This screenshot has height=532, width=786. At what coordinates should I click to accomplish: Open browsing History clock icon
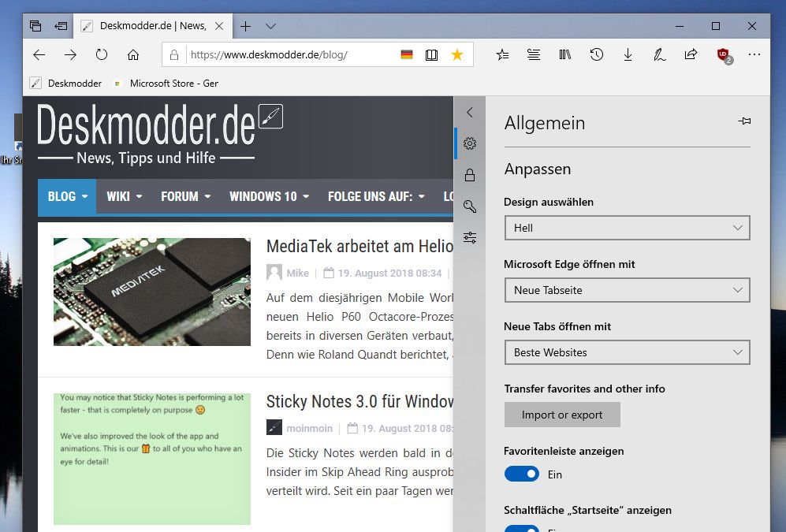[597, 54]
